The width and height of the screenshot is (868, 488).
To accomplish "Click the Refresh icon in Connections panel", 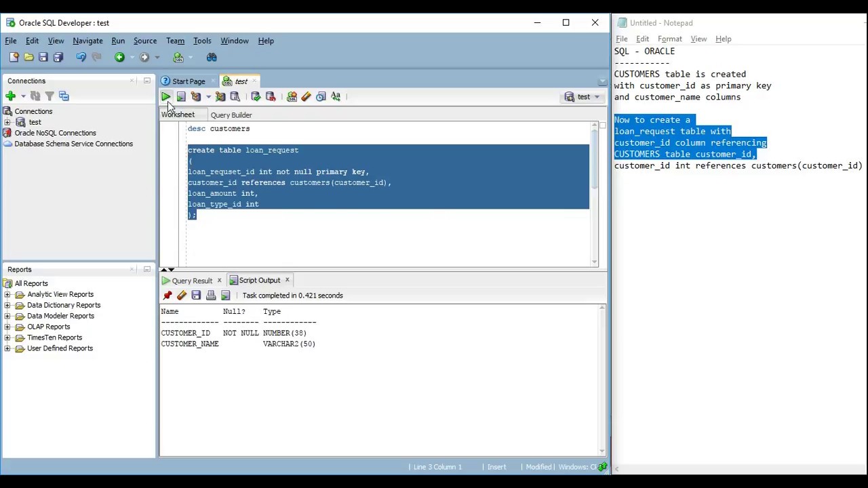I will click(35, 96).
